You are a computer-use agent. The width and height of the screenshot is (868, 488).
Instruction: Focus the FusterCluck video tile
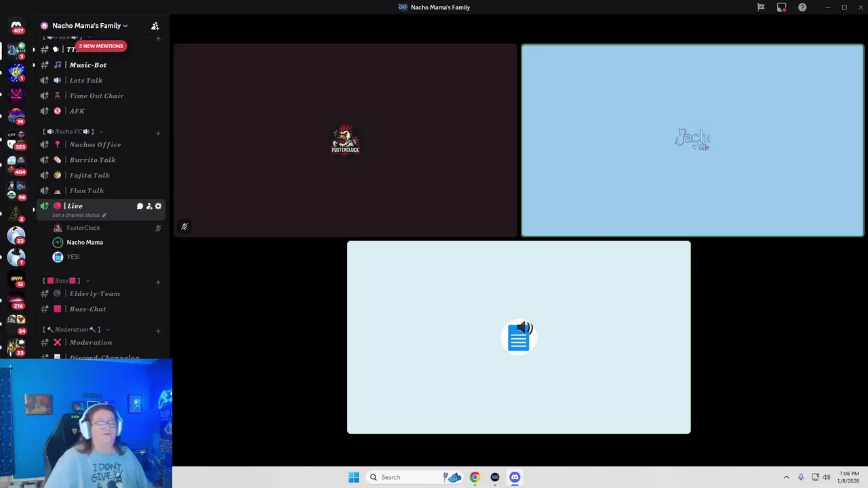(345, 141)
